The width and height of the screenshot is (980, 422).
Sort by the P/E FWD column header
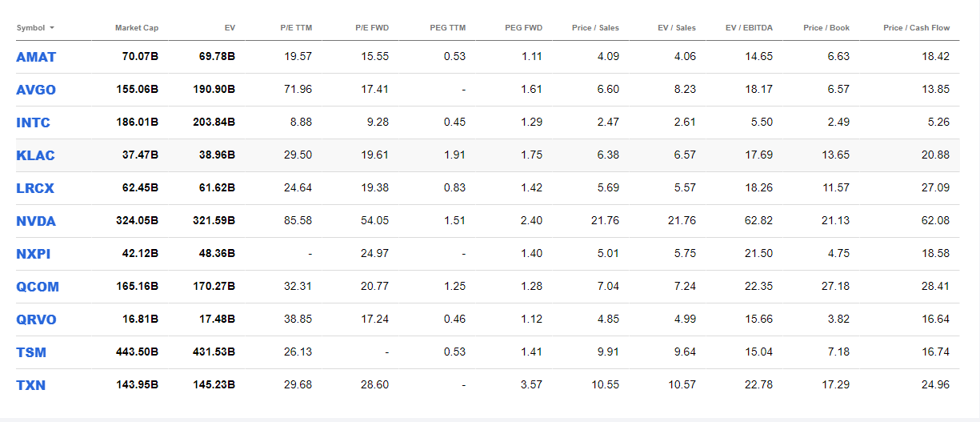click(x=372, y=28)
